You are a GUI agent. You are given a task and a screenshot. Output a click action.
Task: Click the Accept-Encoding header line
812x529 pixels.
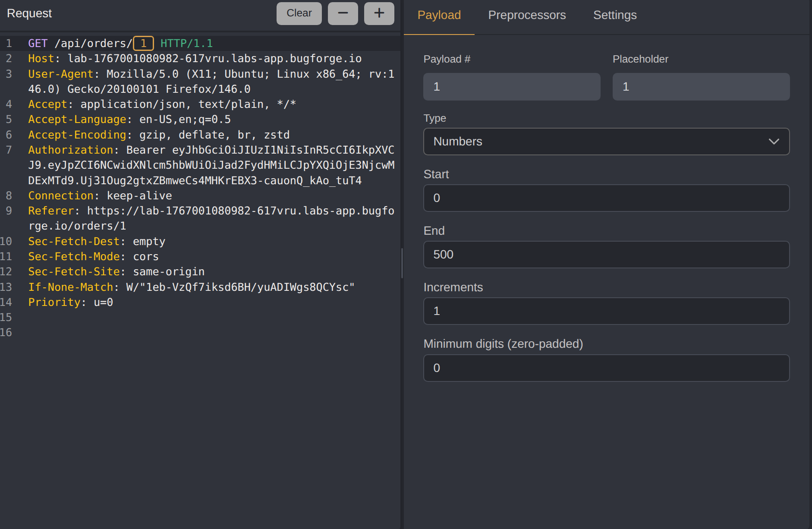click(159, 135)
